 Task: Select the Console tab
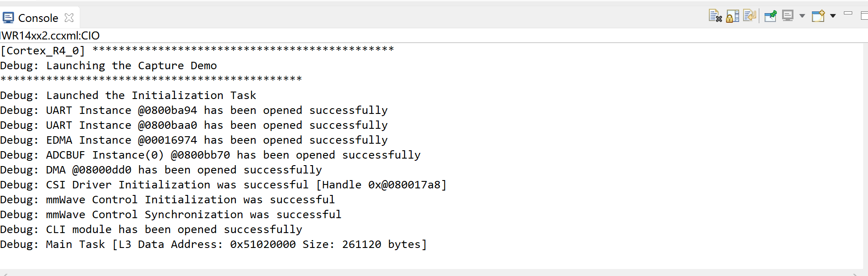pyautogui.click(x=38, y=18)
